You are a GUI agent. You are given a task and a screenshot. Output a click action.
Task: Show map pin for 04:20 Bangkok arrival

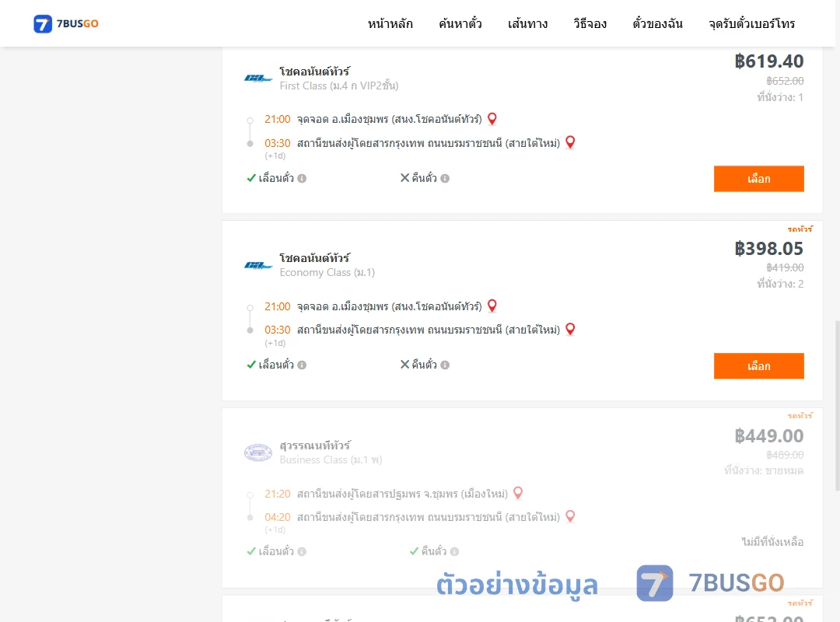pyautogui.click(x=570, y=516)
